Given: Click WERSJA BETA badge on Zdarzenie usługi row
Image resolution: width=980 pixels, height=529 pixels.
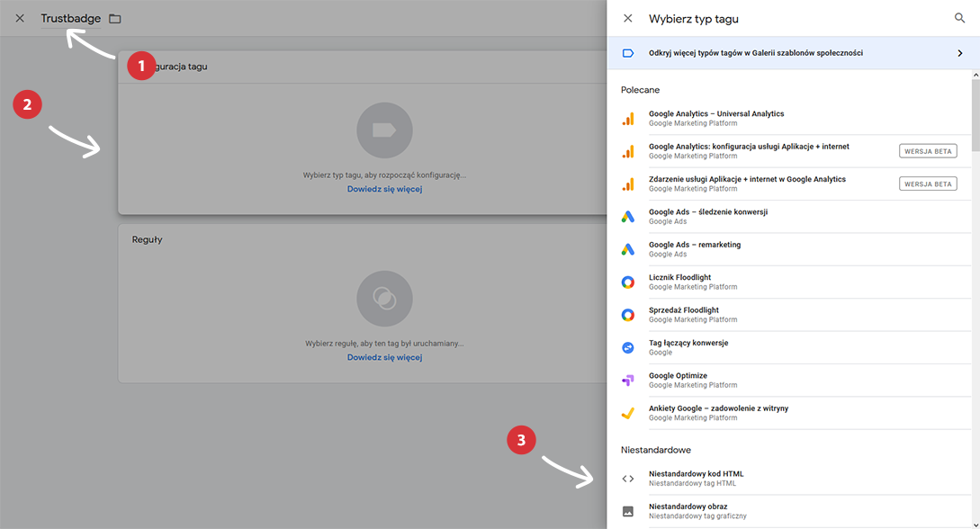Looking at the screenshot, I should [928, 184].
